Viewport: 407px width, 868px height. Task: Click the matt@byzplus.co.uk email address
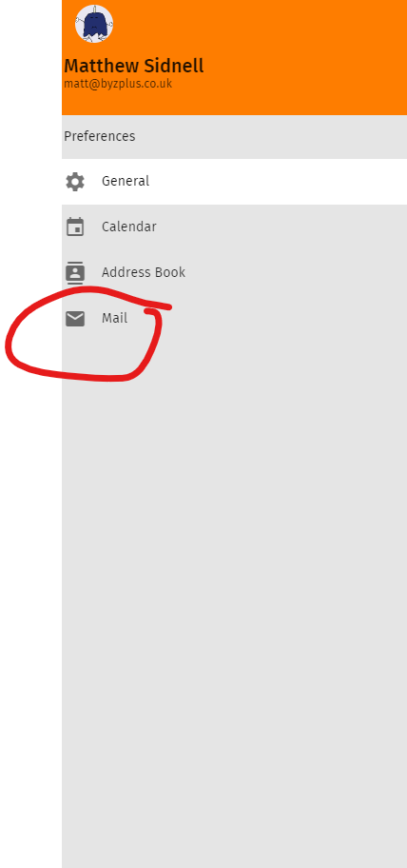[x=118, y=84]
